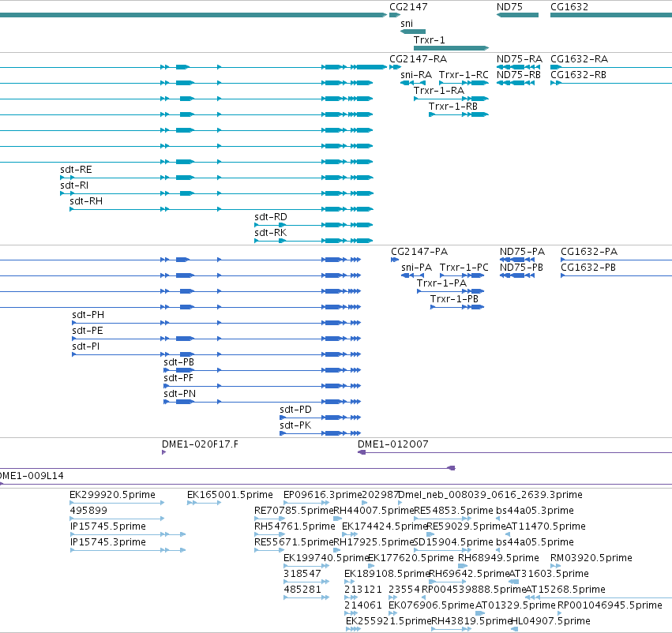The height and width of the screenshot is (633, 672).
Task: Click the RH54761.5prime EST label
Action: click(x=295, y=526)
